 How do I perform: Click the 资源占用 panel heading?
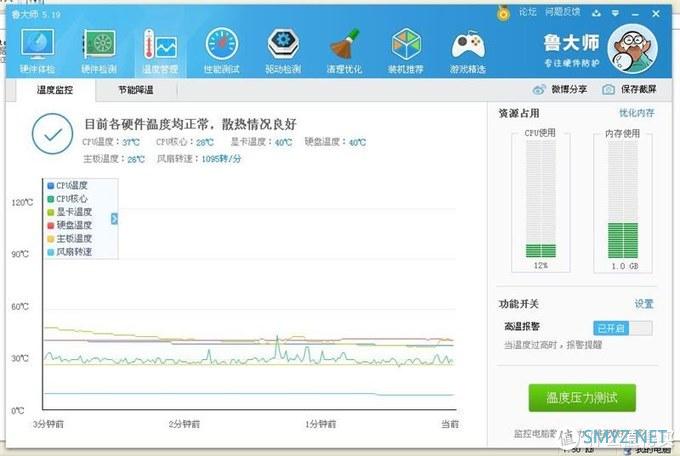point(519,113)
